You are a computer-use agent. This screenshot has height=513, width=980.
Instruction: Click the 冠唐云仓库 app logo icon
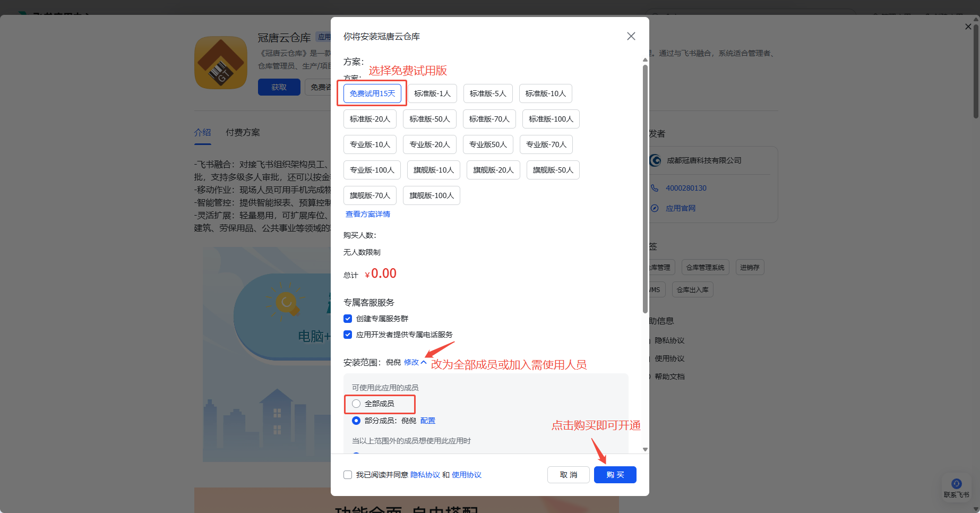[x=221, y=63]
